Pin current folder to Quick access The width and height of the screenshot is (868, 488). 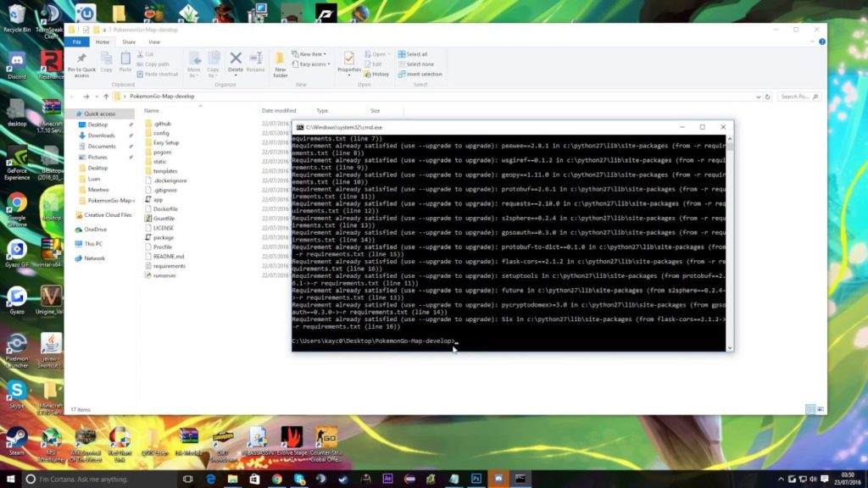pyautogui.click(x=81, y=64)
